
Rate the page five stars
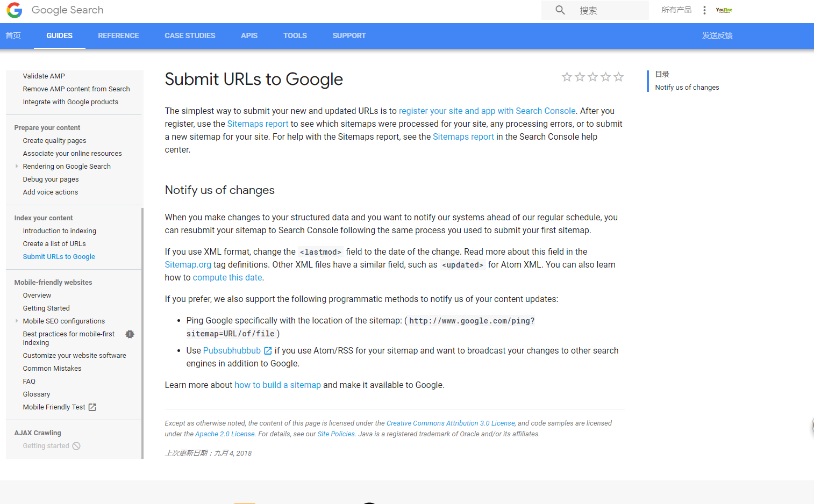(x=618, y=77)
